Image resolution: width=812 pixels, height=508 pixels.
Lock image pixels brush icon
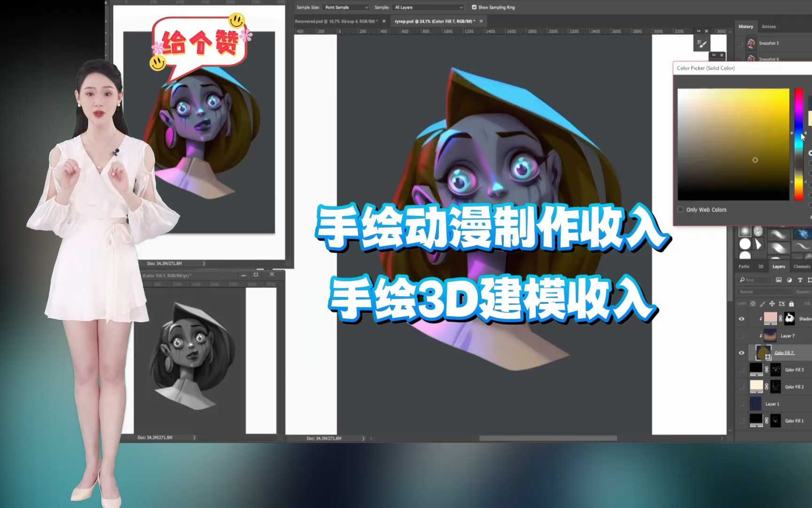tap(762, 304)
